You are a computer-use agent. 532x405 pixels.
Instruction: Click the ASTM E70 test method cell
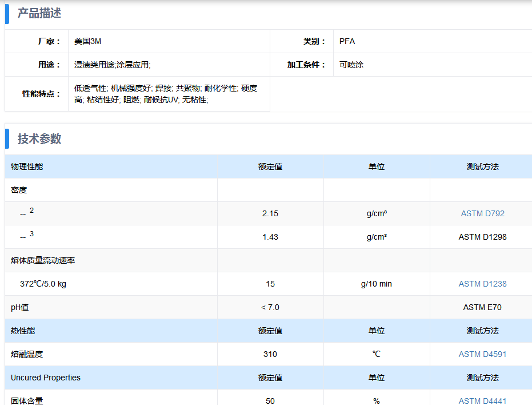click(482, 307)
